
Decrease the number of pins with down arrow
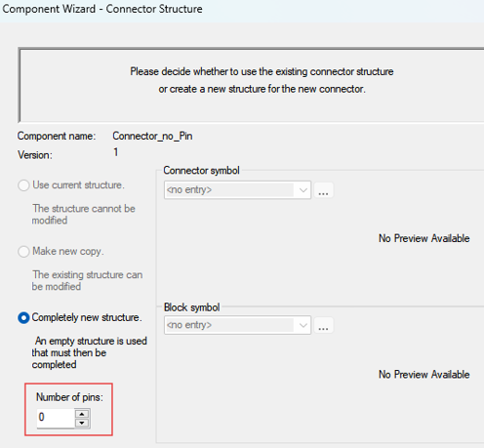82,423
